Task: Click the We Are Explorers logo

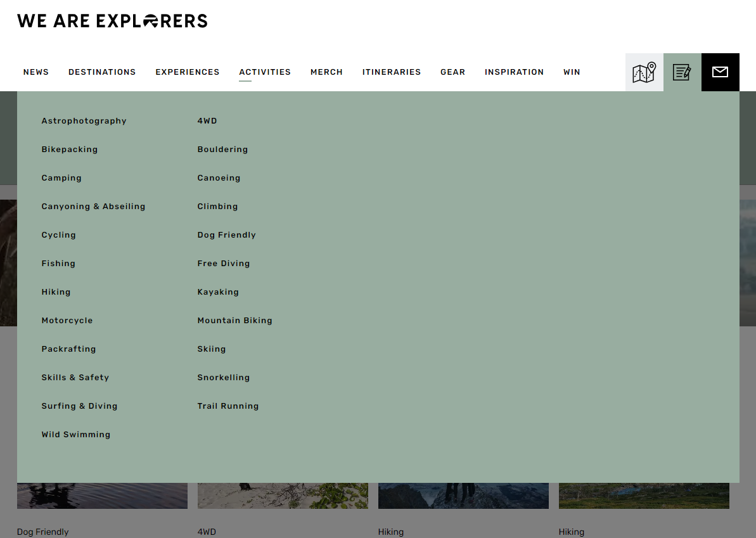Action: coord(112,21)
